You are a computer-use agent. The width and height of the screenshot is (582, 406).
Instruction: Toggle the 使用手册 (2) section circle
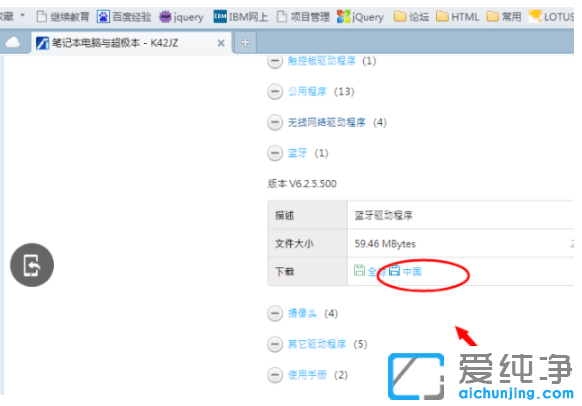point(275,375)
